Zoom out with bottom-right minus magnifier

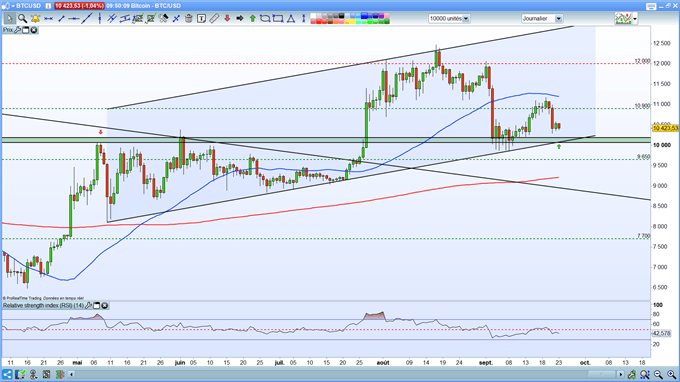pyautogui.click(x=658, y=374)
